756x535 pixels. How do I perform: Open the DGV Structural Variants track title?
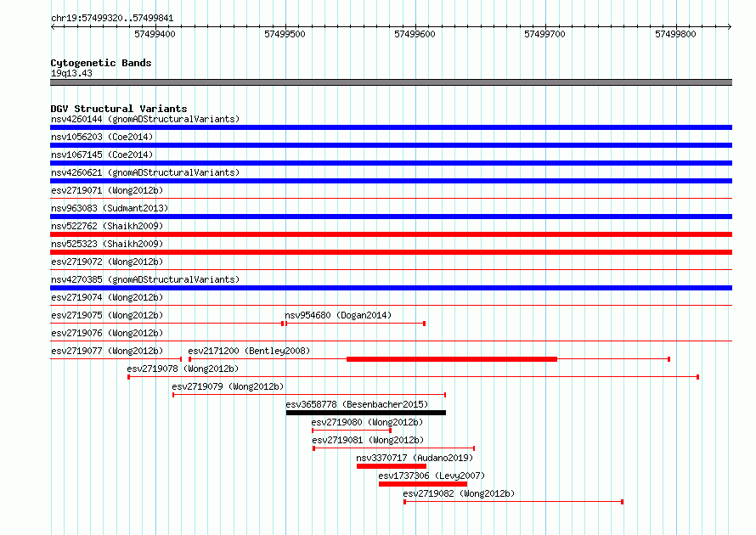pyautogui.click(x=119, y=109)
